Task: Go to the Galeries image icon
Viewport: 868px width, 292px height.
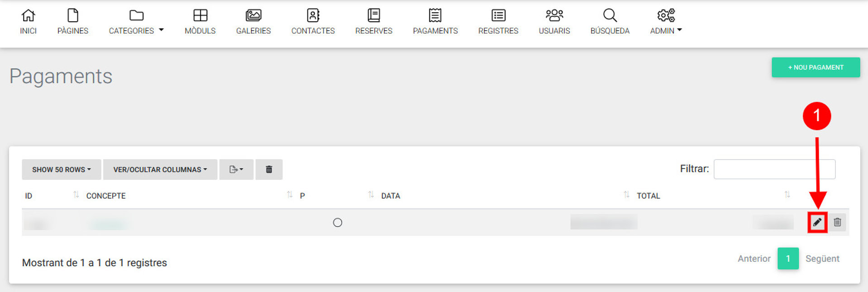Action: pos(253,16)
